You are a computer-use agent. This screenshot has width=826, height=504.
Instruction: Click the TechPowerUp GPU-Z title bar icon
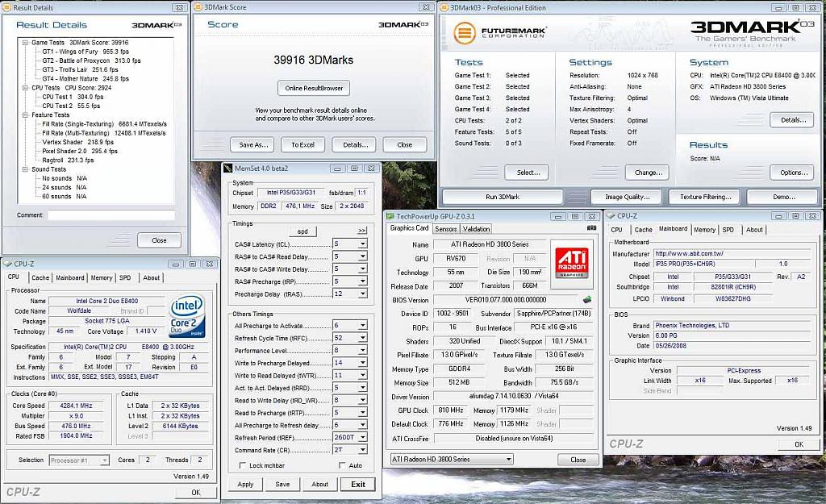pyautogui.click(x=390, y=216)
